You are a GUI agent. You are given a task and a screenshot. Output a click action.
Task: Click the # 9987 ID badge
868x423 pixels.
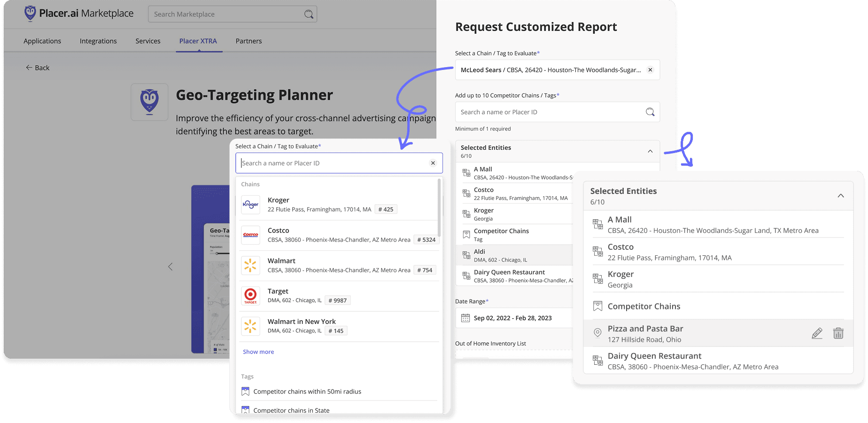pyautogui.click(x=338, y=300)
